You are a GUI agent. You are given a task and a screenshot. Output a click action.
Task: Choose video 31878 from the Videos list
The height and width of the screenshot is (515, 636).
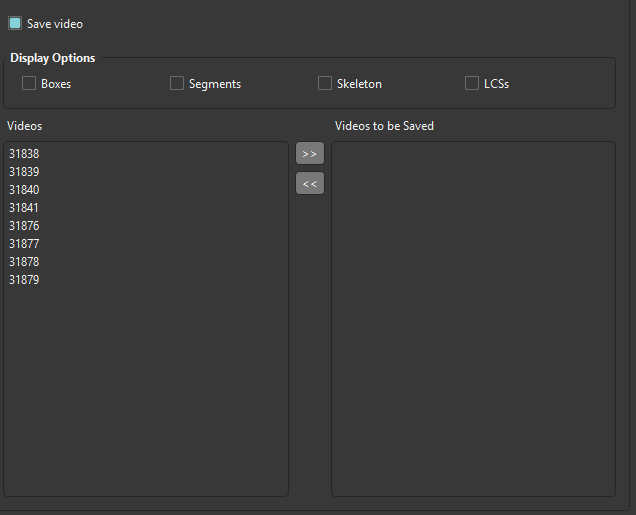point(146,262)
